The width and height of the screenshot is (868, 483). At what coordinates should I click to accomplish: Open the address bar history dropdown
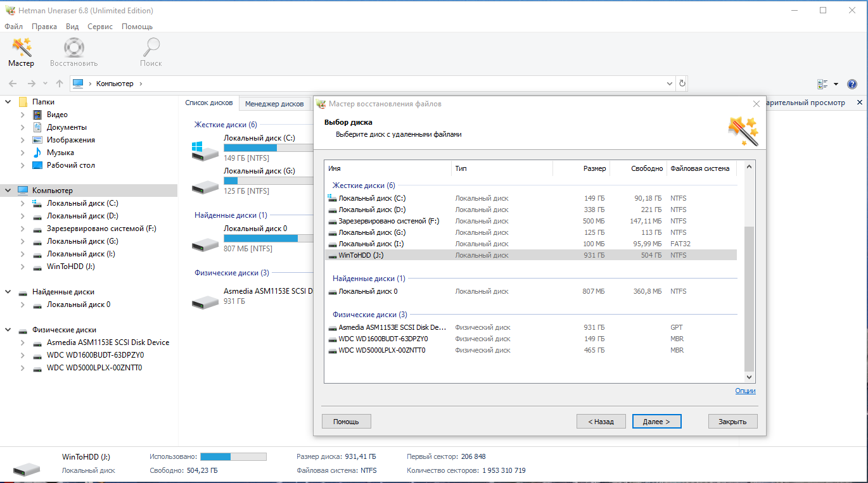669,83
